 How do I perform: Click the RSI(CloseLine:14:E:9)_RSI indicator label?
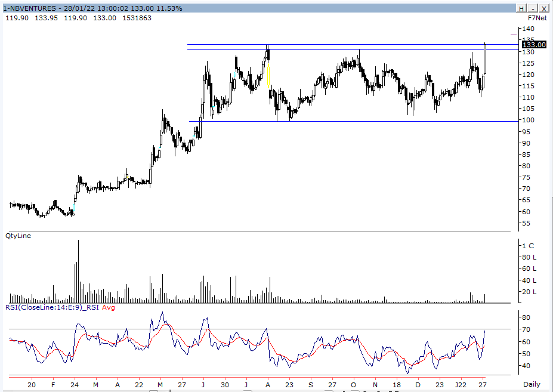click(x=52, y=307)
